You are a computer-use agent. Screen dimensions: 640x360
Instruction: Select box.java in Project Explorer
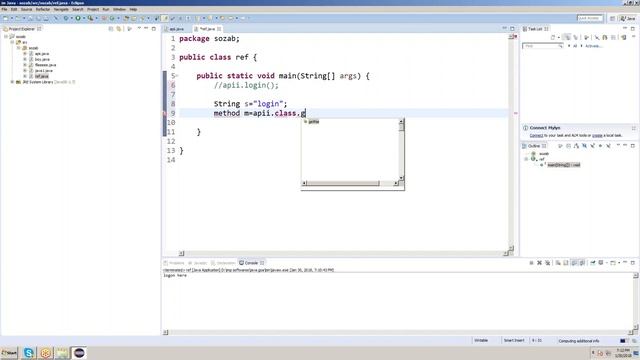click(x=42, y=59)
